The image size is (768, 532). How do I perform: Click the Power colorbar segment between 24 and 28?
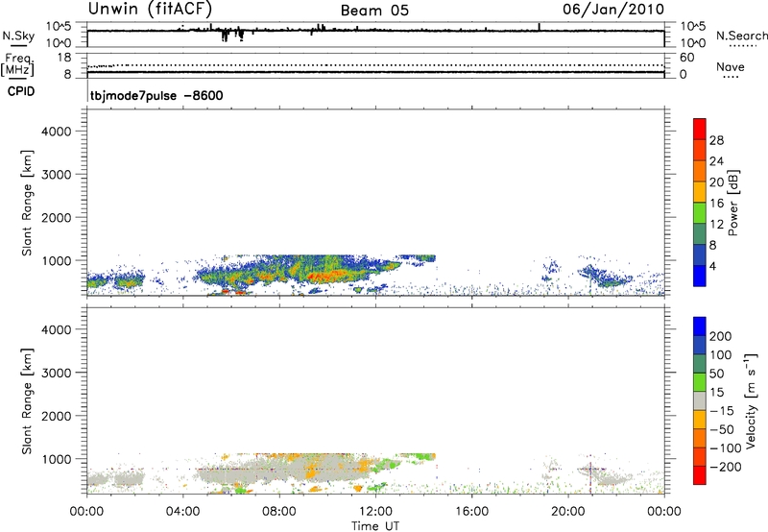[x=700, y=150]
